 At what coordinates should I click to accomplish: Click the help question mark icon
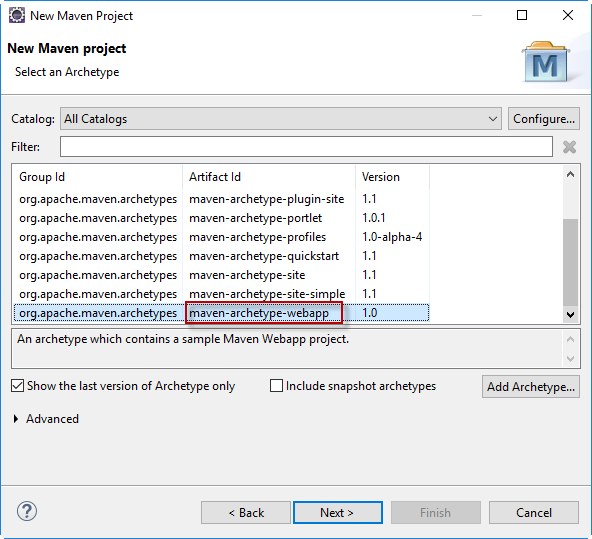coord(27,511)
